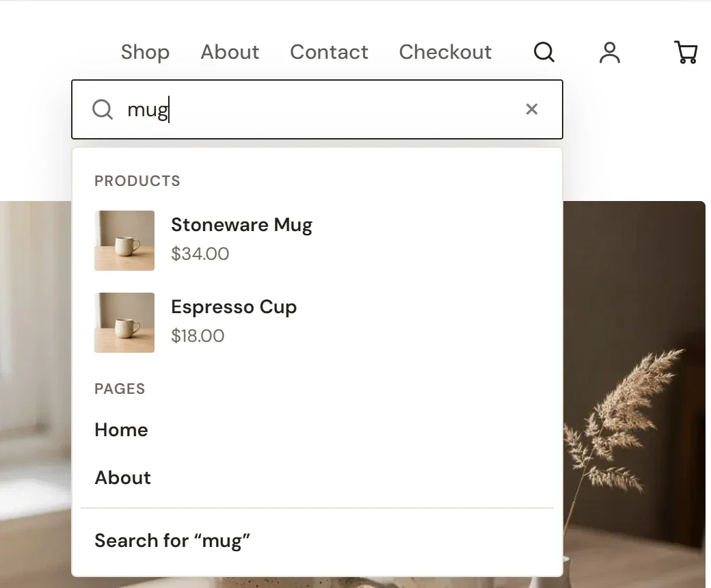This screenshot has width=711, height=588.
Task: Focus the search input containing mug
Action: click(317, 109)
